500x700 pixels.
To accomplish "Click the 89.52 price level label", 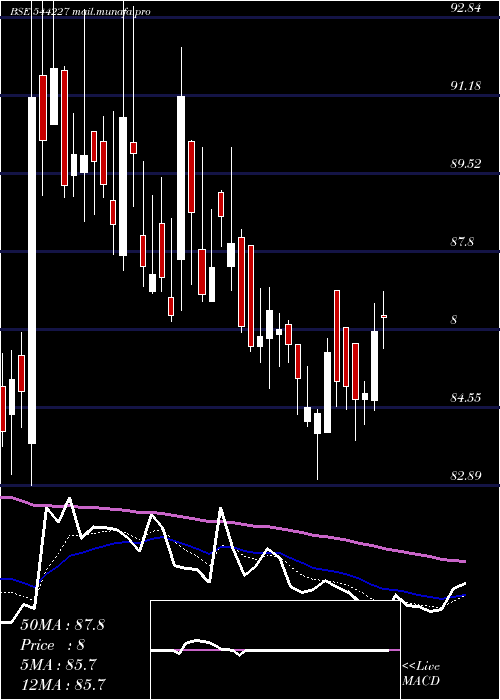I will [x=466, y=163].
